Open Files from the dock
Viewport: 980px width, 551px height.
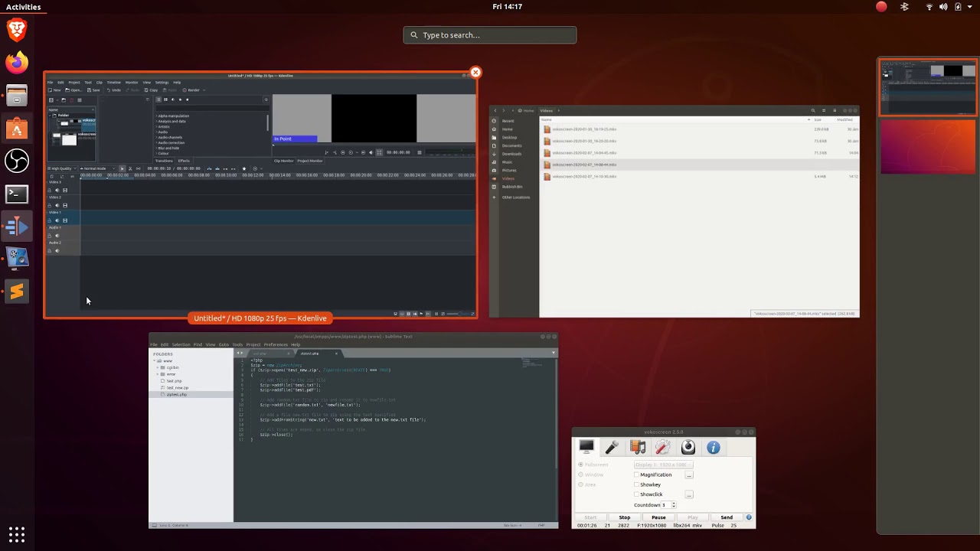click(17, 96)
